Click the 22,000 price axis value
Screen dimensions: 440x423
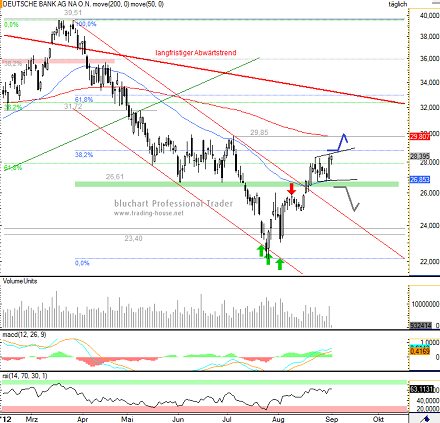point(430,262)
